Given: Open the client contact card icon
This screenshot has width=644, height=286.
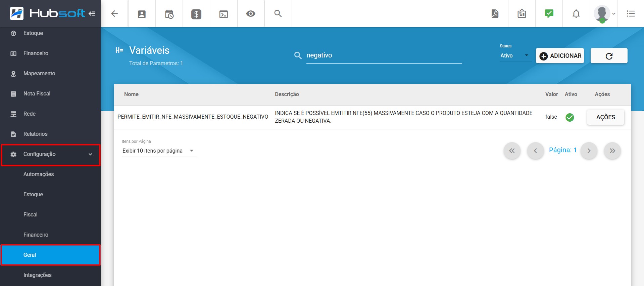Looking at the screenshot, I should click(142, 14).
